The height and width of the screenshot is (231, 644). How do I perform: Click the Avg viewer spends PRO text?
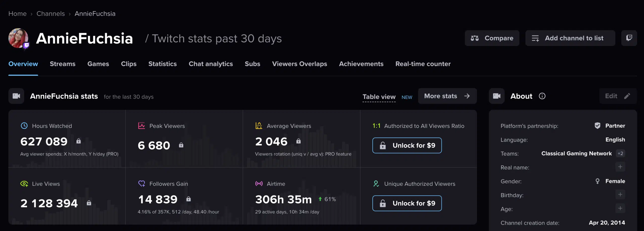pyautogui.click(x=69, y=154)
